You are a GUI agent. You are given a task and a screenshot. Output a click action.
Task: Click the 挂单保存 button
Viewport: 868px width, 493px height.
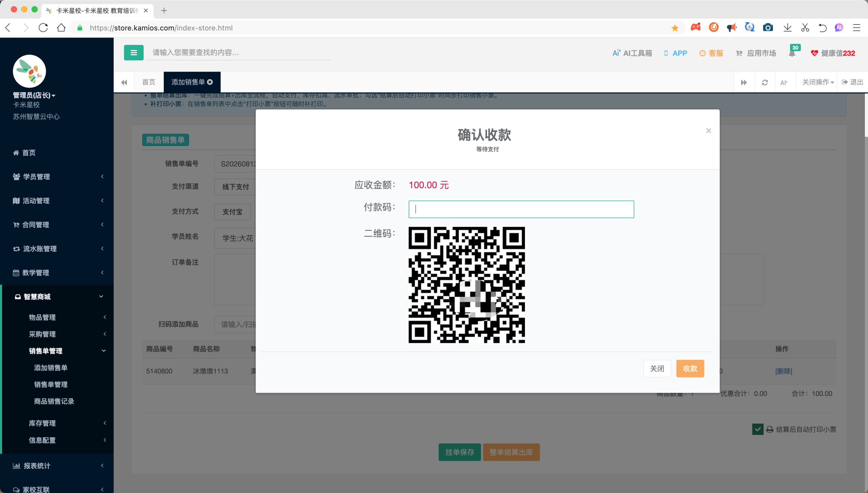click(x=459, y=452)
